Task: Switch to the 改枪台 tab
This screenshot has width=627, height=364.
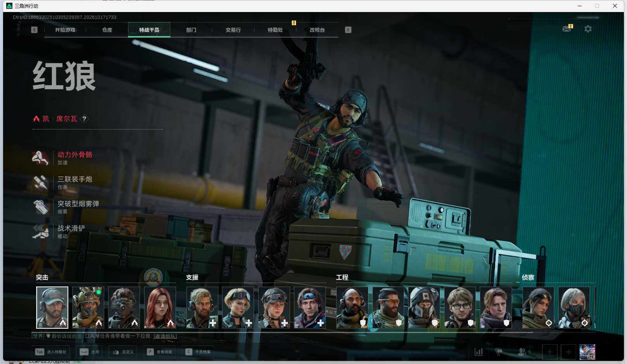Action: pyautogui.click(x=317, y=30)
